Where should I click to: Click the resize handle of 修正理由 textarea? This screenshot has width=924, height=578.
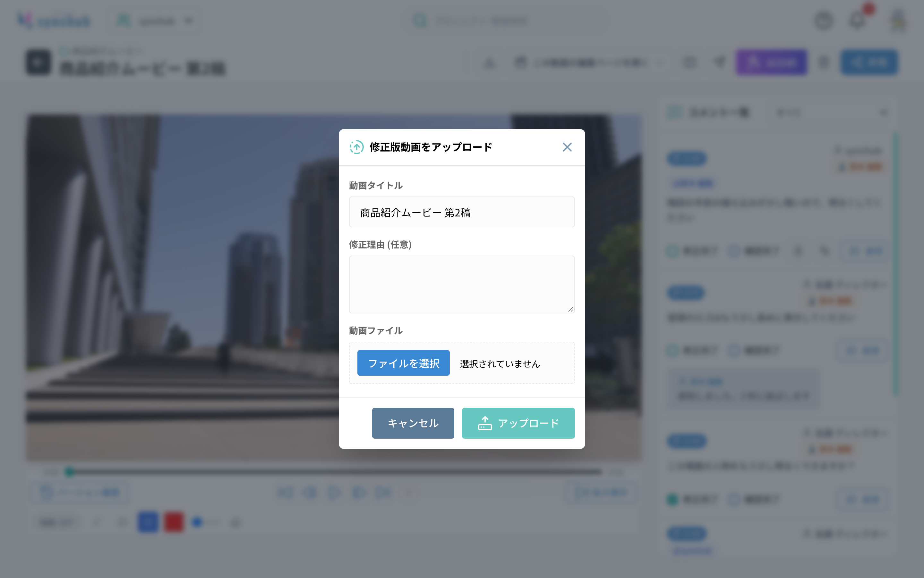tap(570, 309)
